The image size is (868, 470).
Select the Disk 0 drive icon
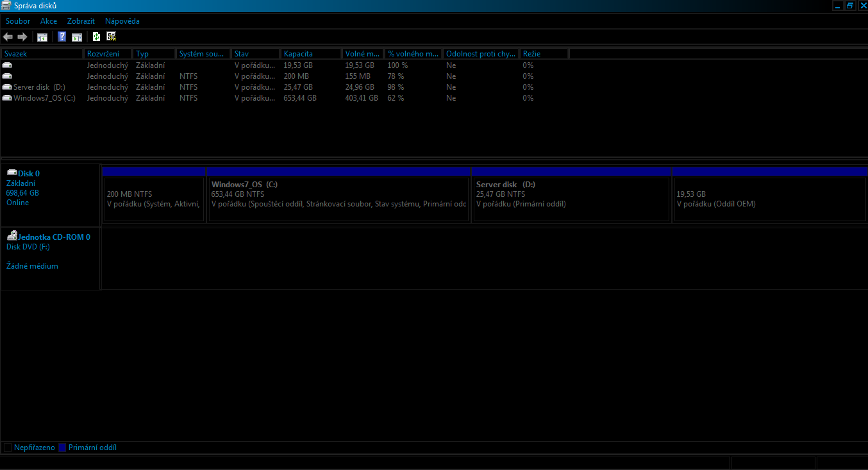(x=12, y=172)
